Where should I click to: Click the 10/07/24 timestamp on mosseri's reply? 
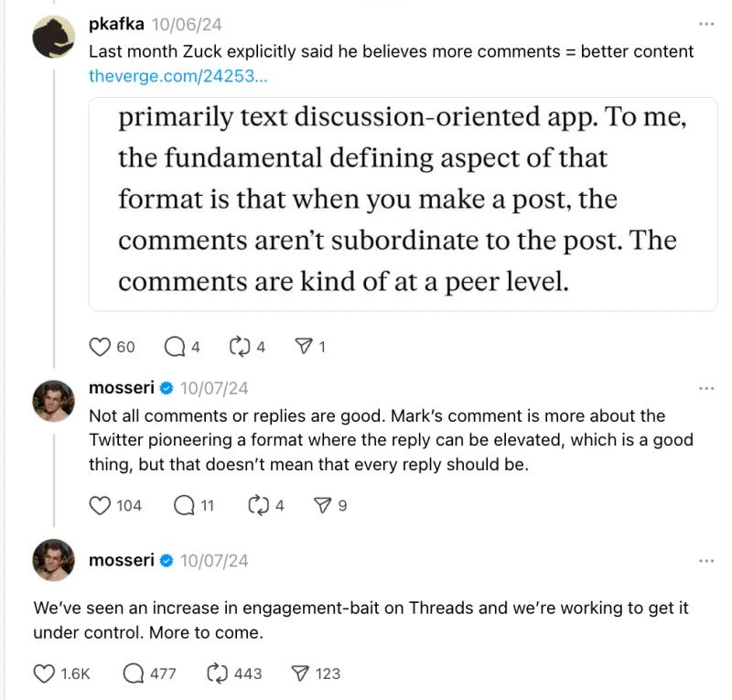[x=213, y=387]
